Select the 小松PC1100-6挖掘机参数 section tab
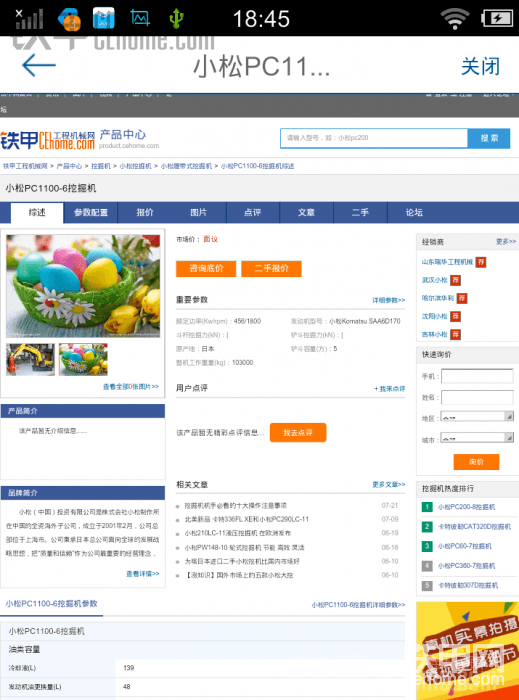The width and height of the screenshot is (519, 700). click(x=51, y=604)
